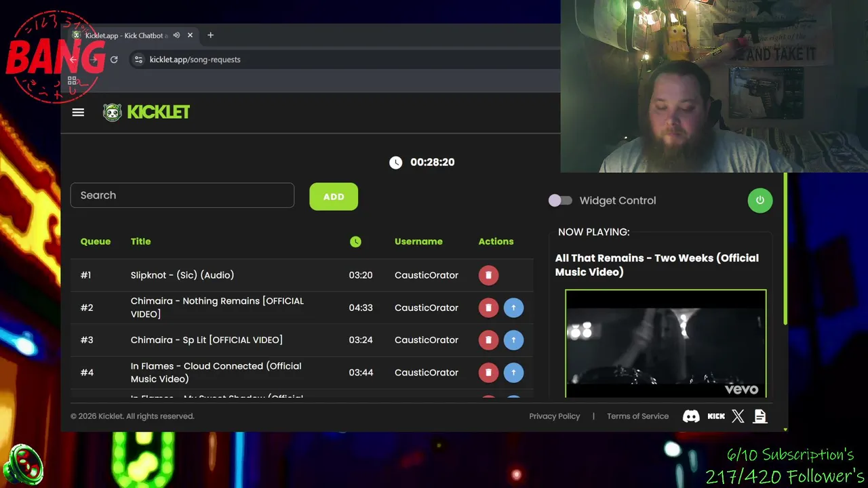Open the X footer icon
This screenshot has height=488, width=868.
pos(738,417)
